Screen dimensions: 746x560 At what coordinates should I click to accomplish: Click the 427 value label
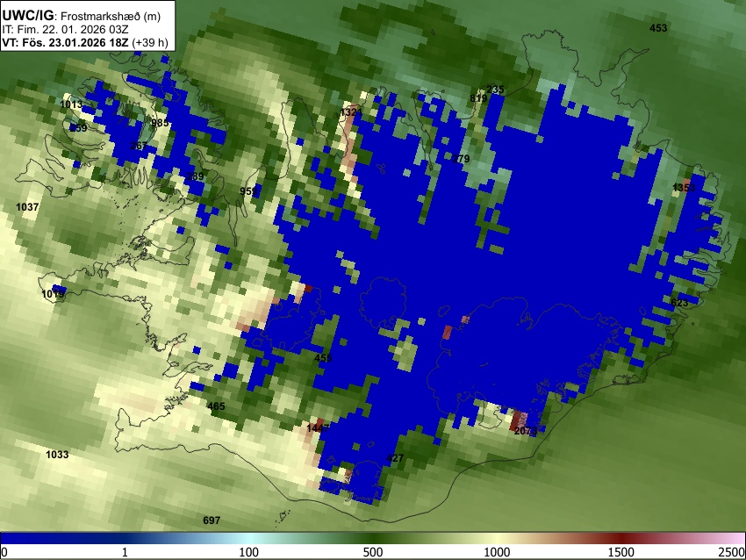(x=395, y=458)
